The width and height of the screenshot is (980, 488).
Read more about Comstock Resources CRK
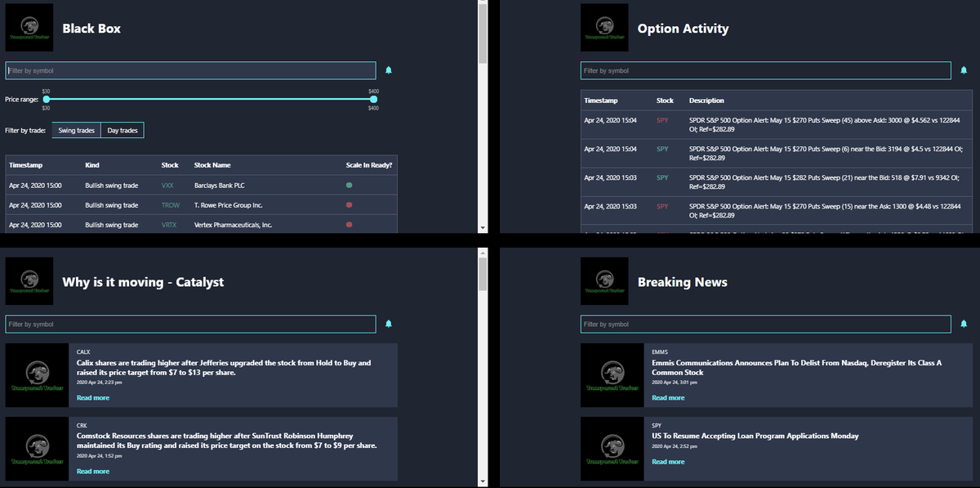point(93,472)
